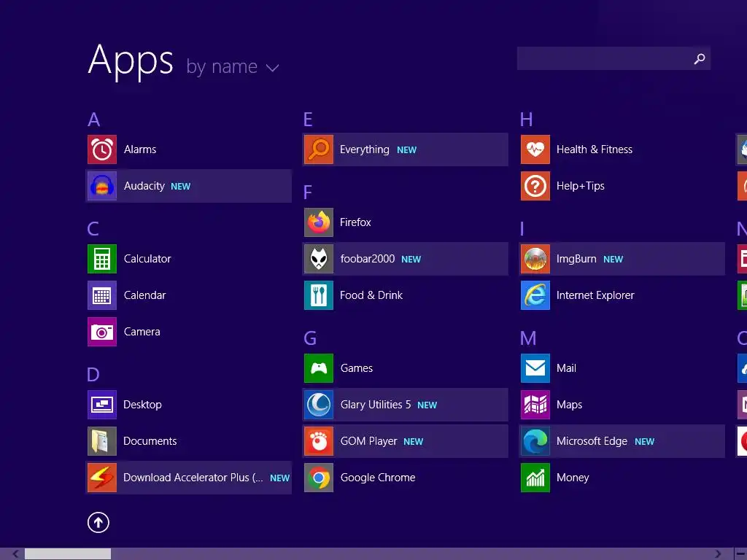Click the 'Help+Tips' app name
The width and height of the screenshot is (747, 560).
pos(580,186)
